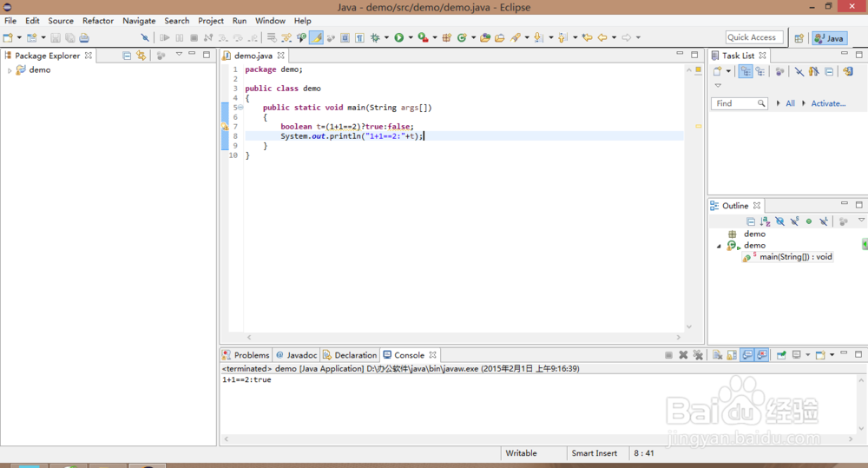Image resolution: width=868 pixels, height=468 pixels.
Task: Click the New Java Class icon
Action: pyautogui.click(x=462, y=37)
